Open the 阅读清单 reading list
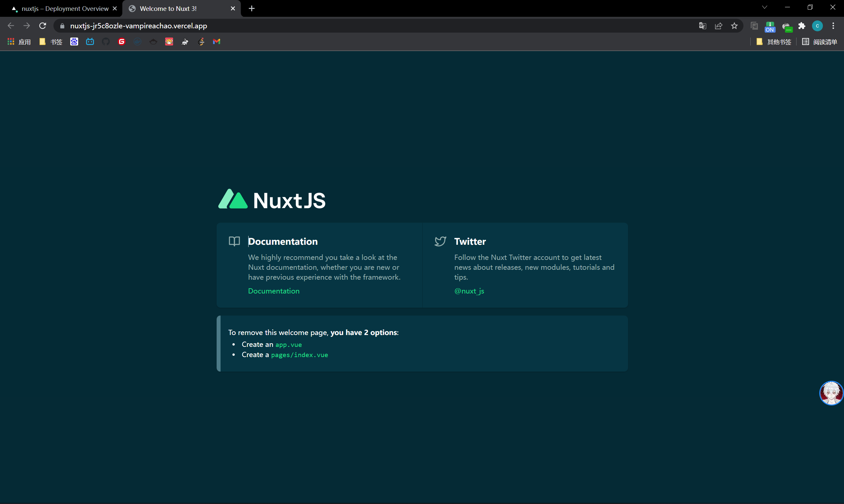The width and height of the screenshot is (844, 504). pos(820,42)
